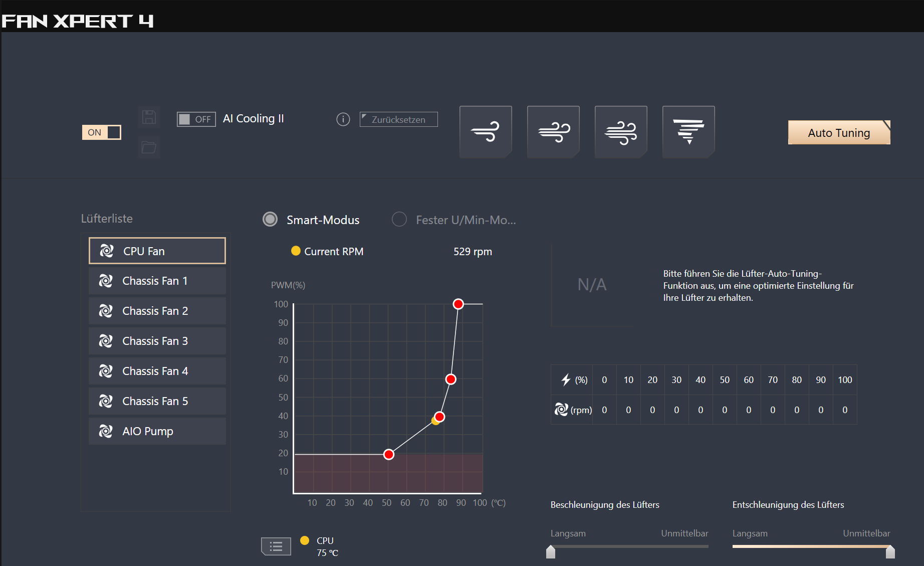Select the Standard fan profile icon
The height and width of the screenshot is (566, 924).
[553, 132]
